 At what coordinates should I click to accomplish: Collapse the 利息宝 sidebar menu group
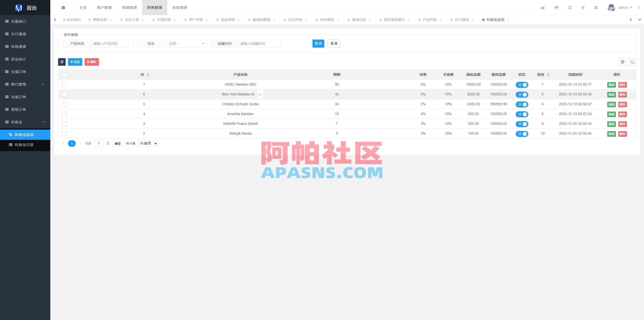(x=25, y=122)
